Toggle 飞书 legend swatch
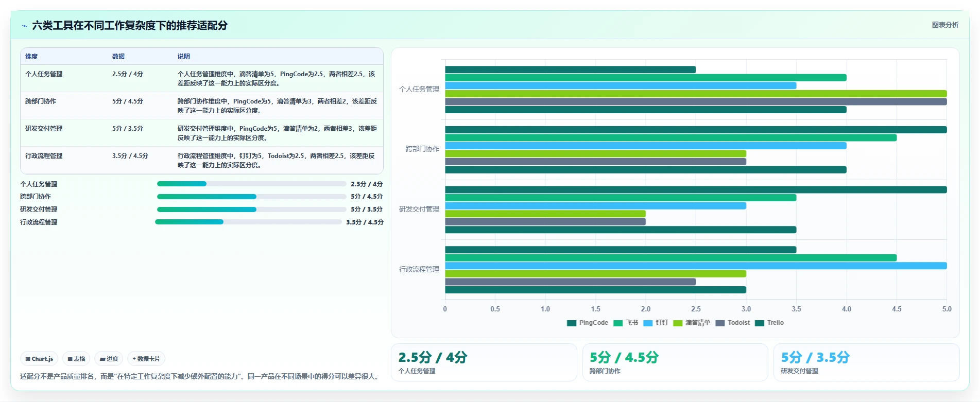Image resolution: width=980 pixels, height=402 pixels. pyautogui.click(x=617, y=323)
